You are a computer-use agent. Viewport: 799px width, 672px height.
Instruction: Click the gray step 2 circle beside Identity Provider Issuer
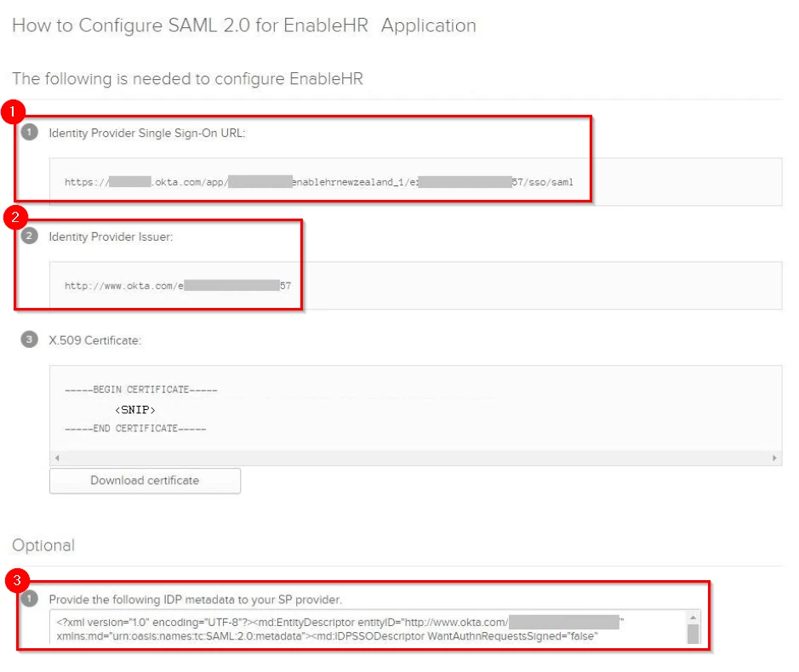click(29, 236)
